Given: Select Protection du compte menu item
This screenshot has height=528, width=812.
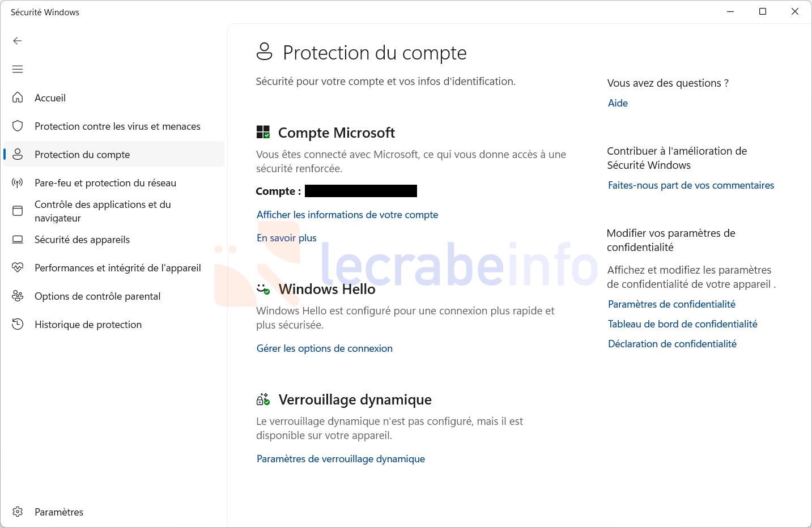Looking at the screenshot, I should (114, 154).
